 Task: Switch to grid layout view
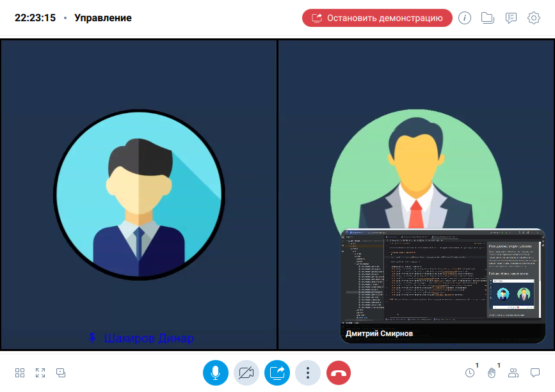pyautogui.click(x=20, y=372)
